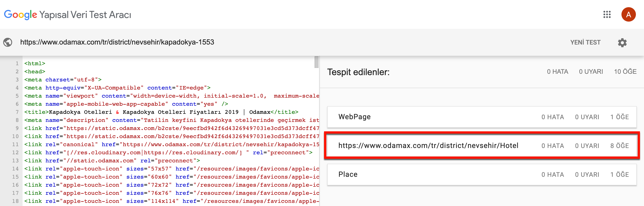Expand the odamax Hotel result row
The image size is (644, 206).
pyautogui.click(x=482, y=146)
